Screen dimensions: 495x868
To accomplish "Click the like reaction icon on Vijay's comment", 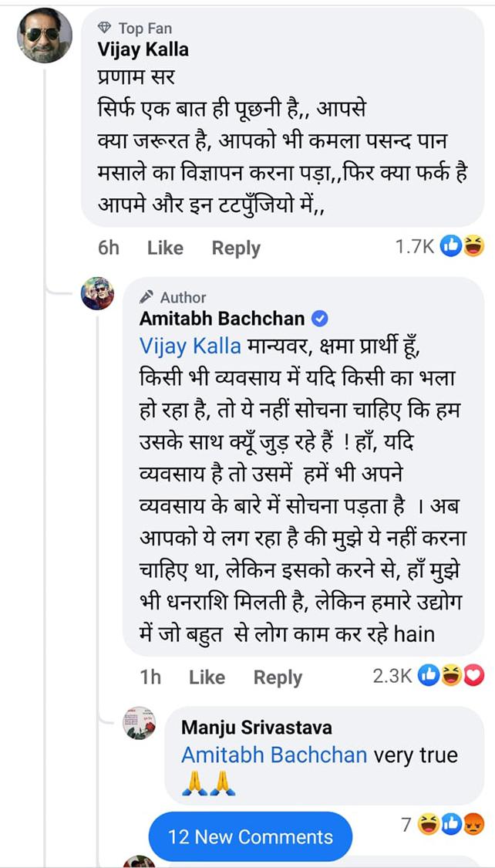I will pyautogui.click(x=451, y=246).
